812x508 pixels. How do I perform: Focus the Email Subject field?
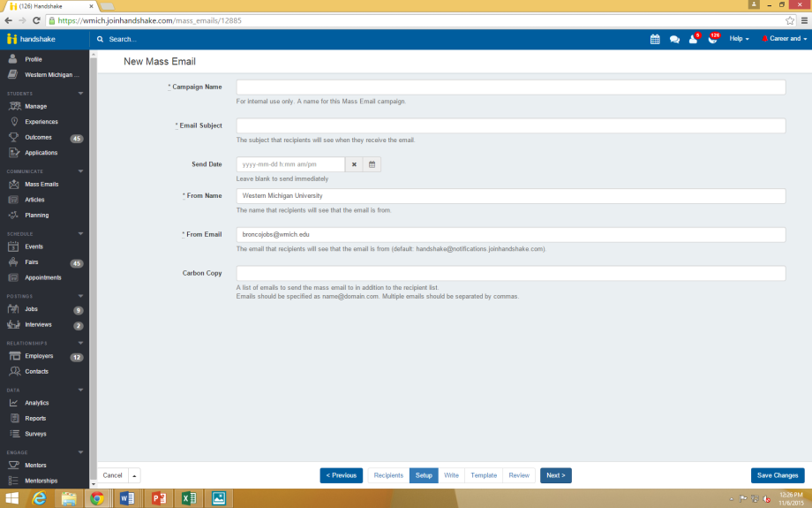(x=511, y=125)
